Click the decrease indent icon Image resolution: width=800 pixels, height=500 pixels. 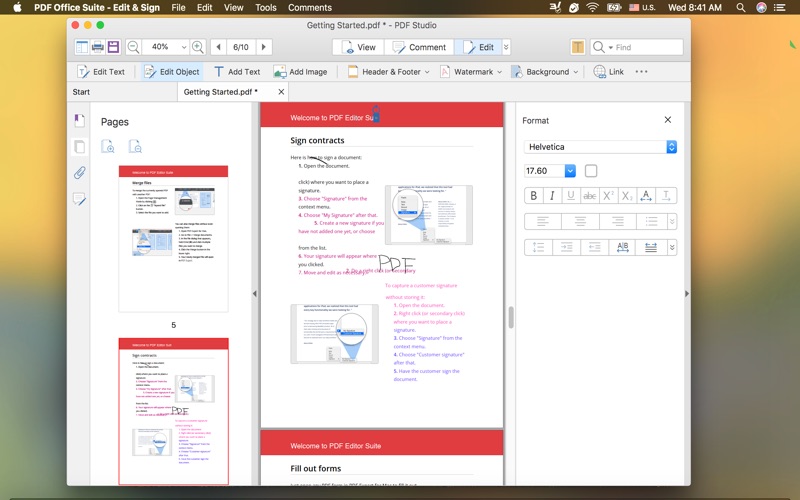[x=594, y=247]
